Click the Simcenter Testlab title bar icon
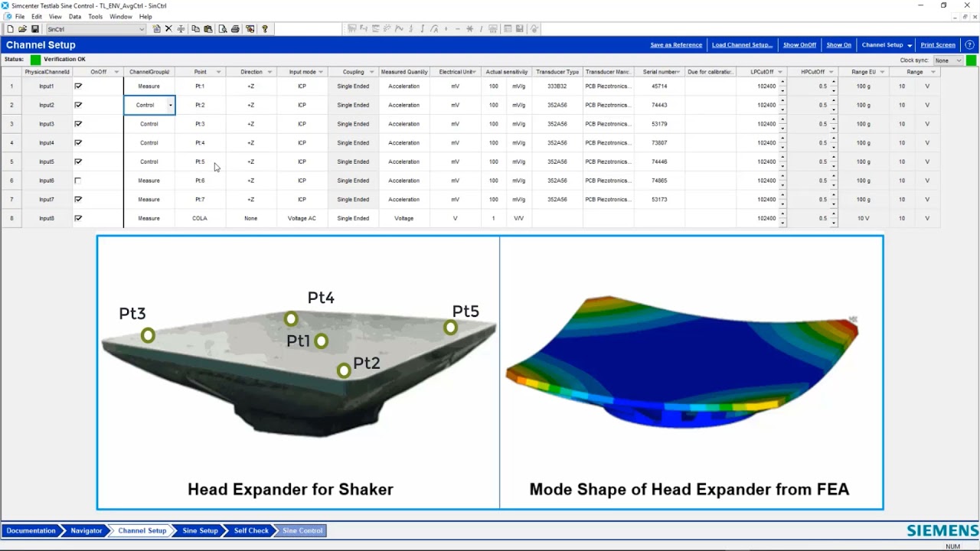This screenshot has width=980, height=551. pos(5,5)
